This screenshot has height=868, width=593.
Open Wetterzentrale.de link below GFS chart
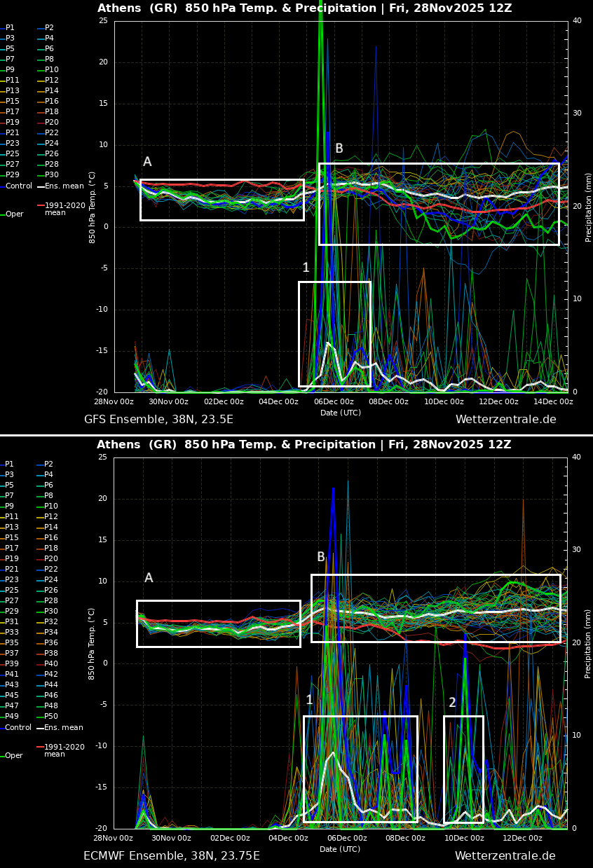tap(505, 420)
